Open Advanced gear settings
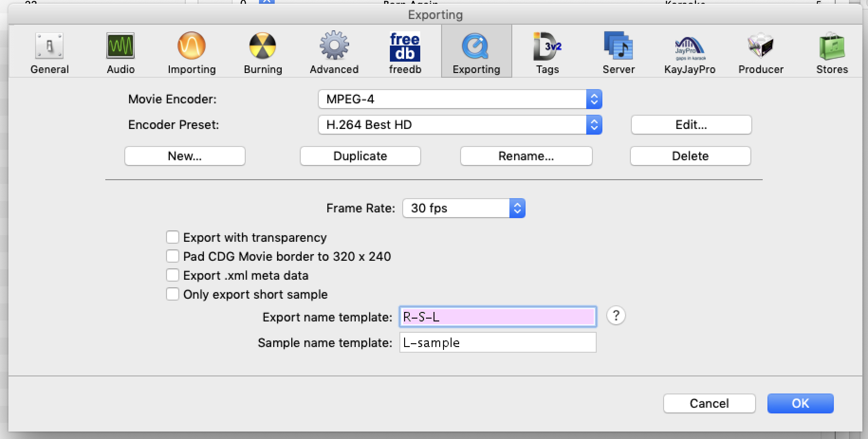This screenshot has width=868, height=439. tap(334, 53)
